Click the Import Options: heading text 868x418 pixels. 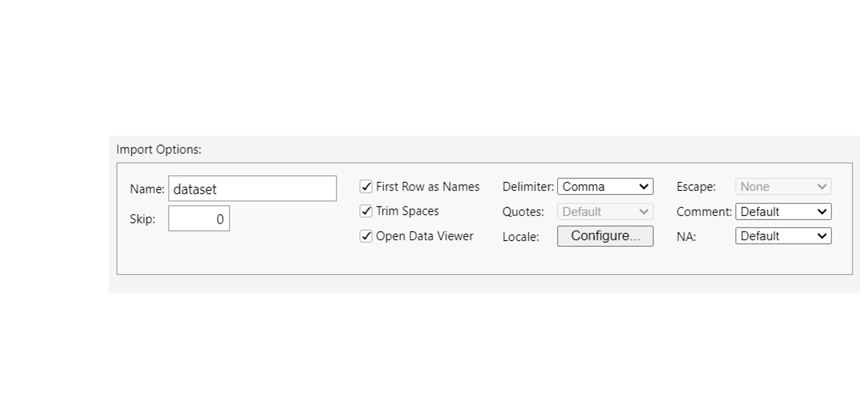pyautogui.click(x=159, y=149)
